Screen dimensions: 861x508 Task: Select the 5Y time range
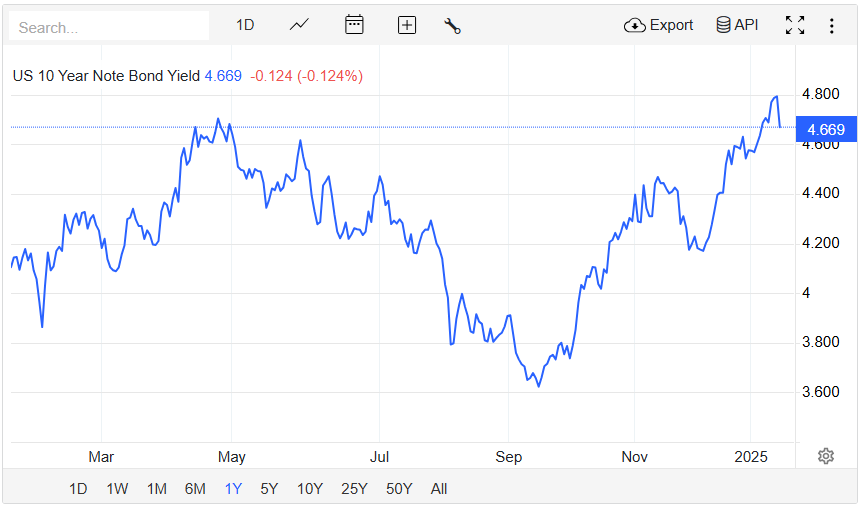pos(269,489)
